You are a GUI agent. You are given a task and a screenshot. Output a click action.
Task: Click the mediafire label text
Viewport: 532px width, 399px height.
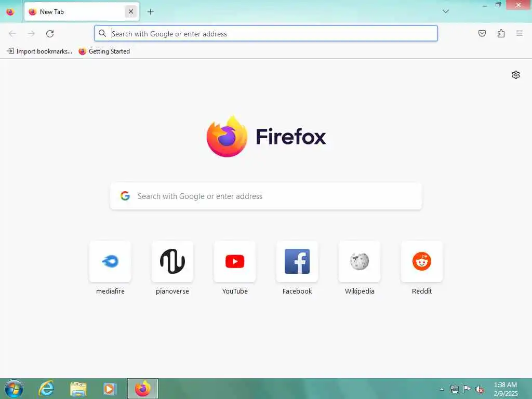pyautogui.click(x=110, y=291)
